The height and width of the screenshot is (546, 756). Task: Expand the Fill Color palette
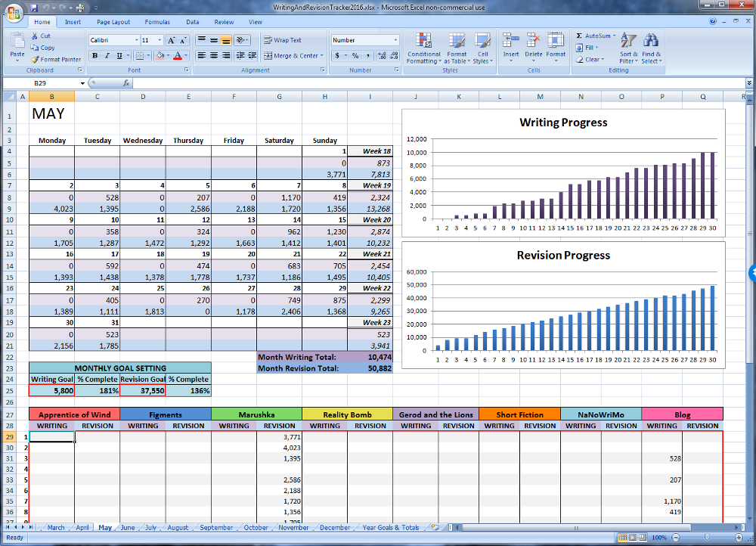pyautogui.click(x=169, y=55)
